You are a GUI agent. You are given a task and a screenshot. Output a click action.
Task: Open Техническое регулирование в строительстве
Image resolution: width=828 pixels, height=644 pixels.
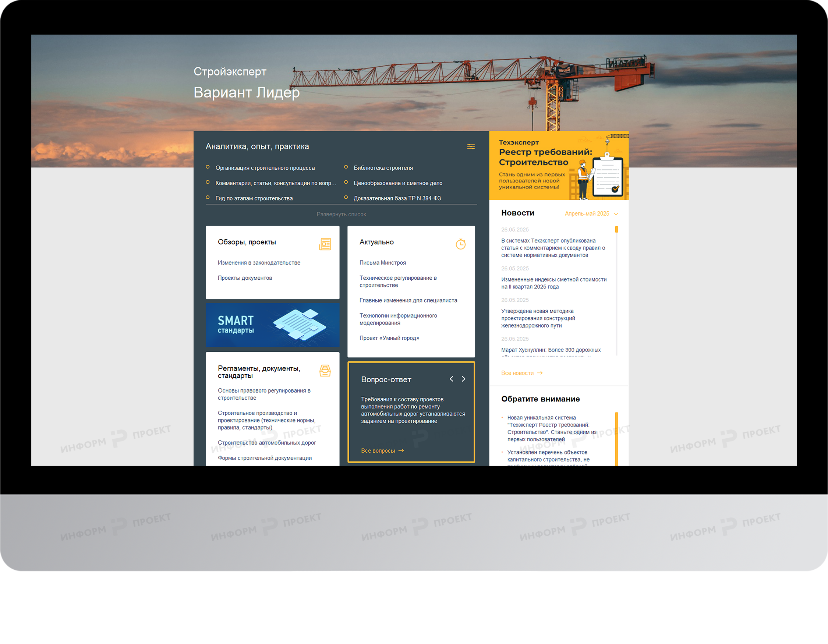pos(398,281)
